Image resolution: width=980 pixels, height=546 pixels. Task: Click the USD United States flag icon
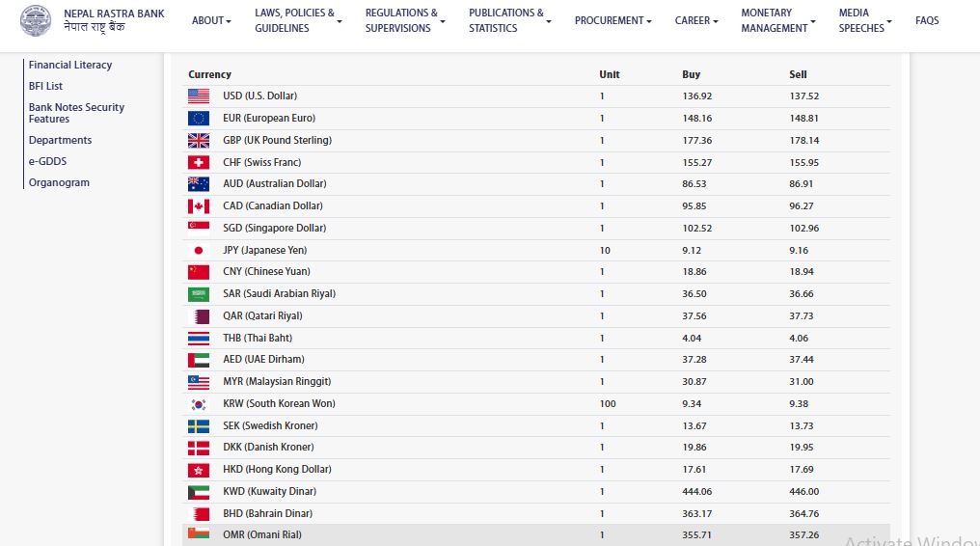point(199,96)
